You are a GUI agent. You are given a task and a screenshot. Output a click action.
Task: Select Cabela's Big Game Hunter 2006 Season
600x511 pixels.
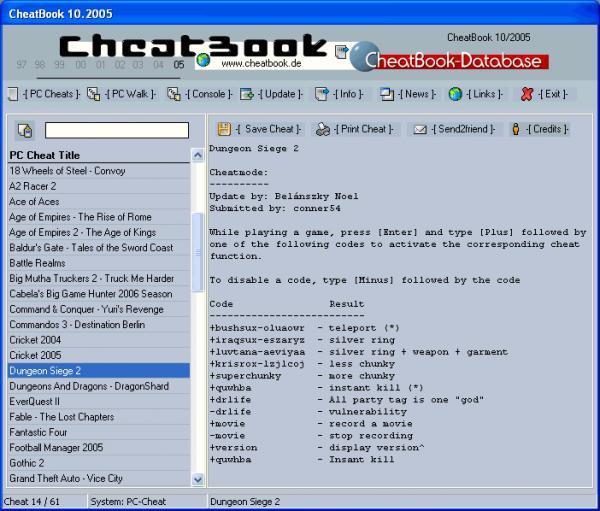coord(99,294)
